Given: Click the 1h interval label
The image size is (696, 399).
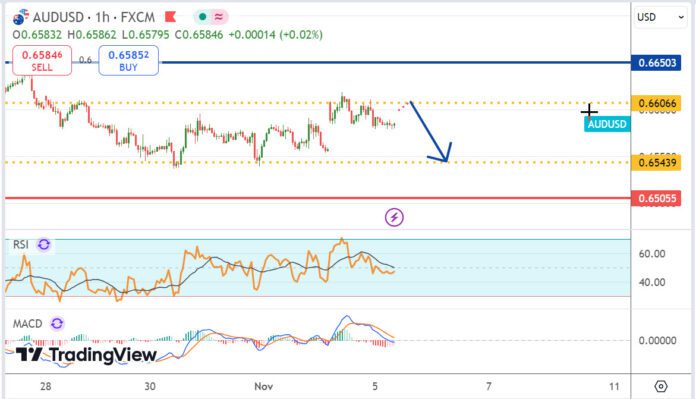Looking at the screenshot, I should (x=102, y=17).
